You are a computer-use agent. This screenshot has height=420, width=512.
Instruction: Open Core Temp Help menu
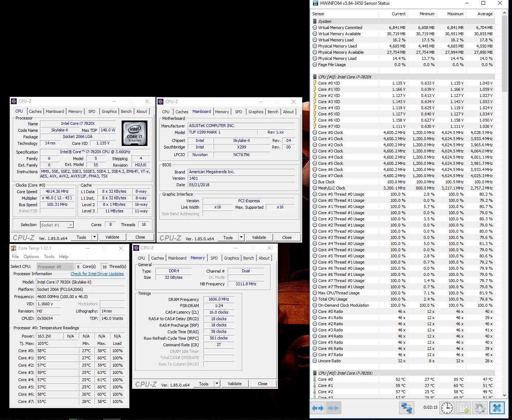coord(64,256)
